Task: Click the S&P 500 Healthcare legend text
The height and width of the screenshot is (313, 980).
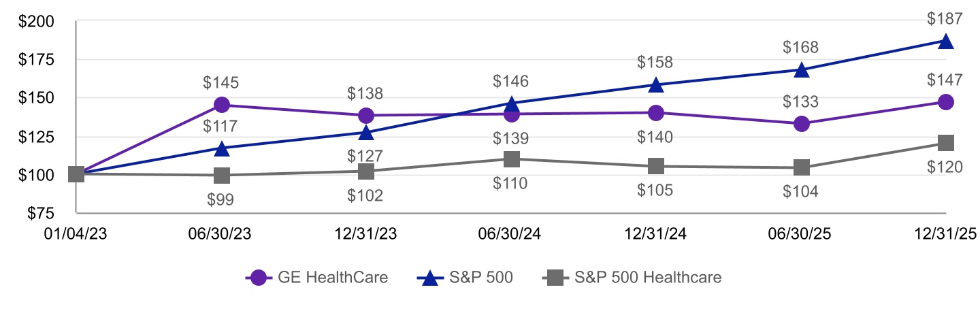Action: pos(648,278)
